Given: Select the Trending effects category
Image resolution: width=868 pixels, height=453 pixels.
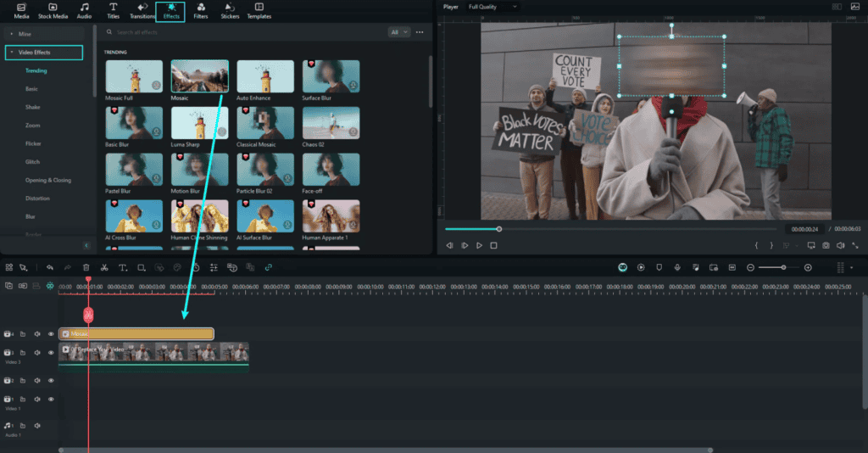Looking at the screenshot, I should (x=36, y=71).
